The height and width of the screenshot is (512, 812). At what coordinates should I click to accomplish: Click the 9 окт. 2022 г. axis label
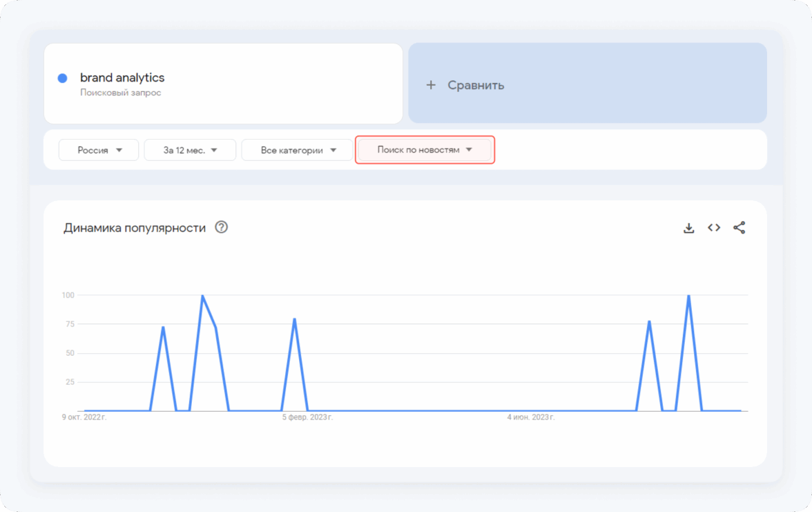pyautogui.click(x=84, y=417)
